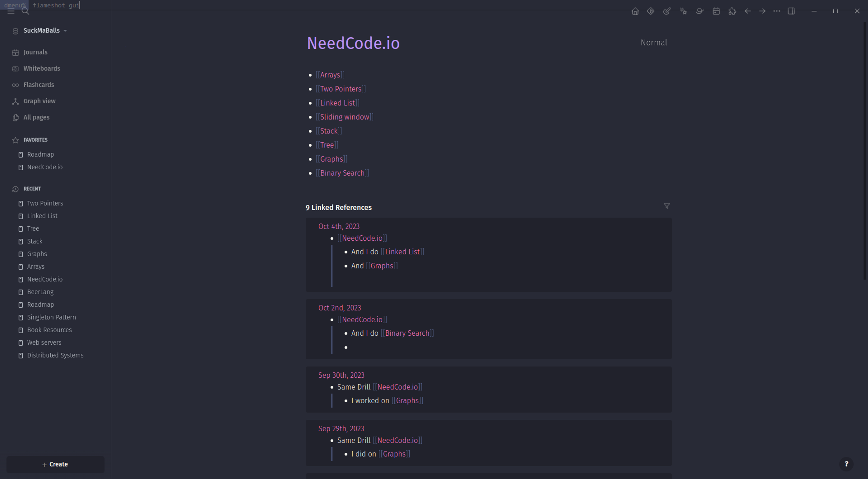Click the Home icon in toolbar
The image size is (868, 479).
(635, 12)
